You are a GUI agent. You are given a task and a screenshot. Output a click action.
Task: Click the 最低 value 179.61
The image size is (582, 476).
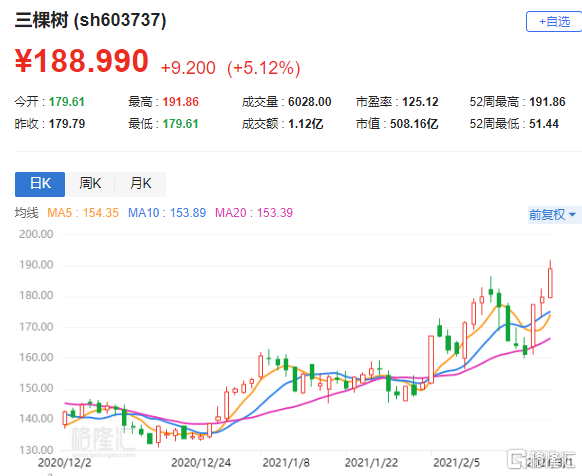180,124
